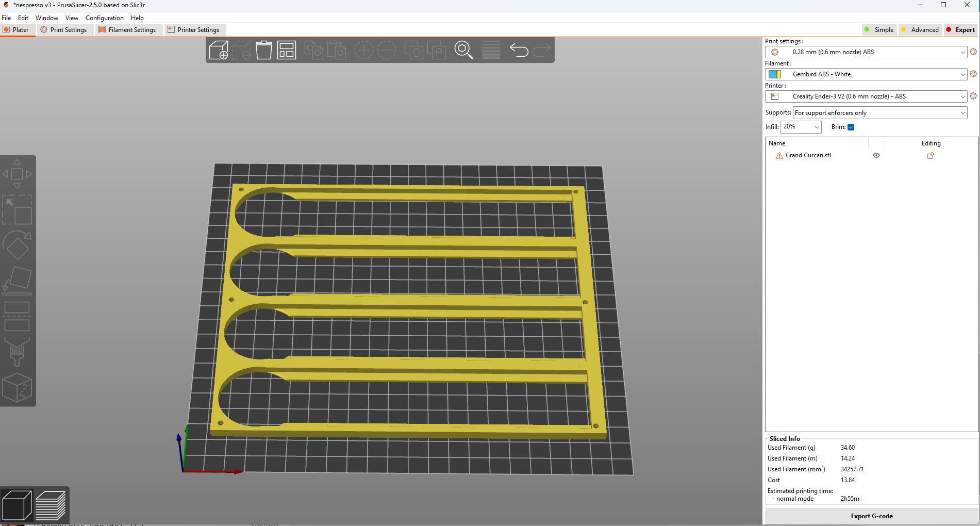Arrange objects on the bed

point(287,50)
